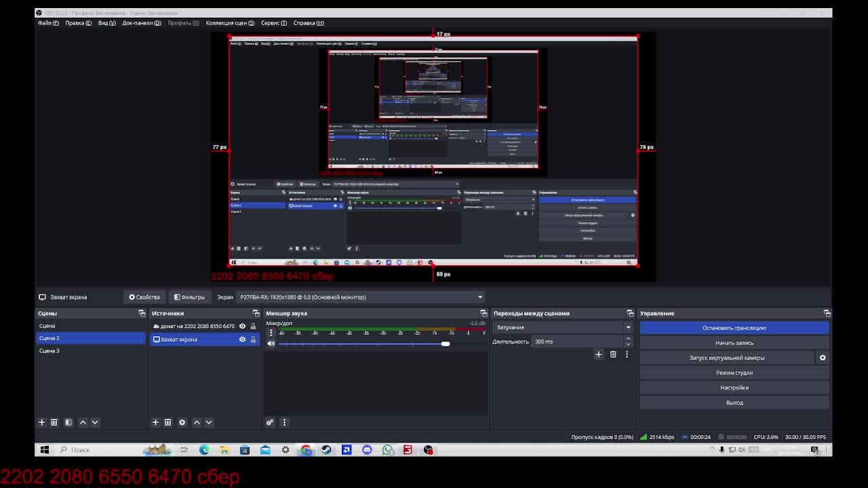Mute the Микр/доп audio channel
868x488 pixels.
tap(271, 344)
